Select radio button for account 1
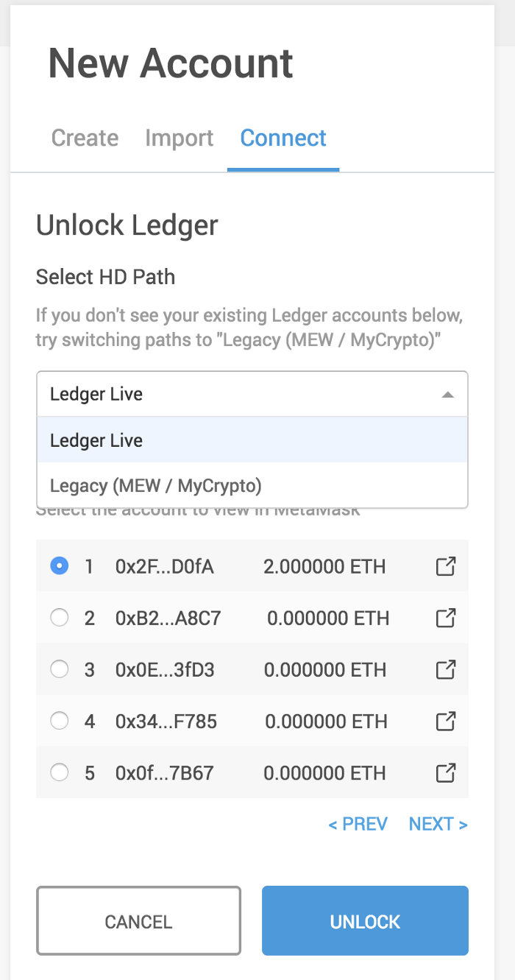The width and height of the screenshot is (515, 980). coord(60,566)
